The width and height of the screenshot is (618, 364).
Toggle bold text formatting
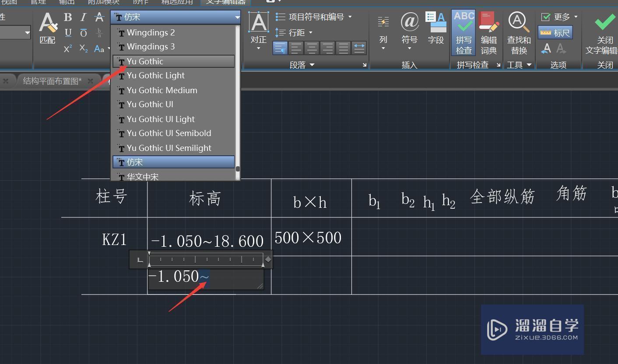68,17
